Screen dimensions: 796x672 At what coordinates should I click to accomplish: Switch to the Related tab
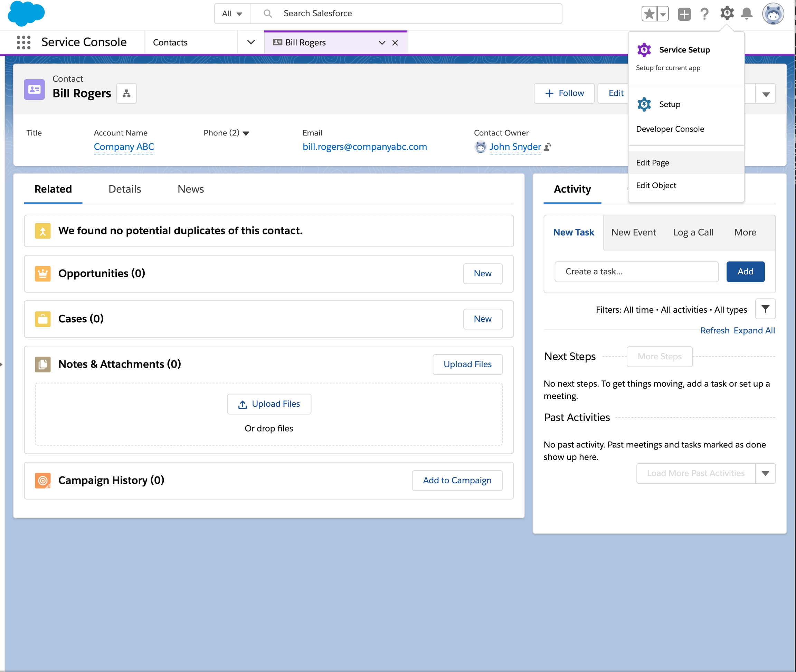53,189
